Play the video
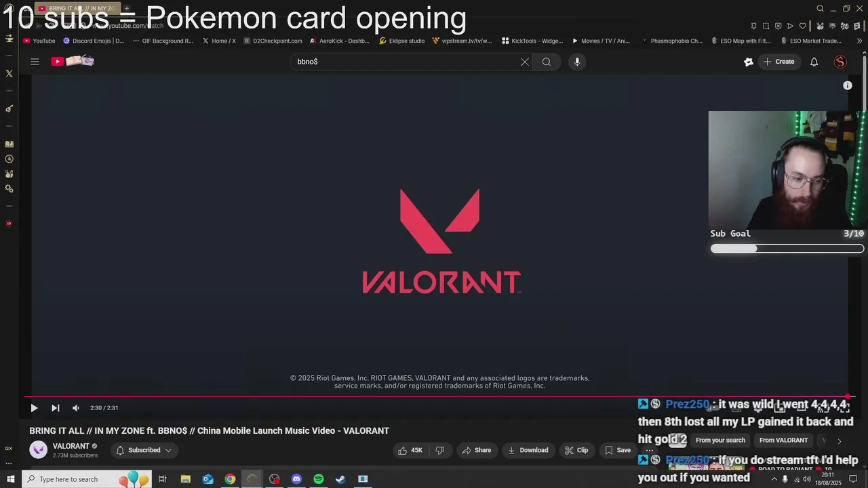Viewport: 868px width, 488px height. 34,408
